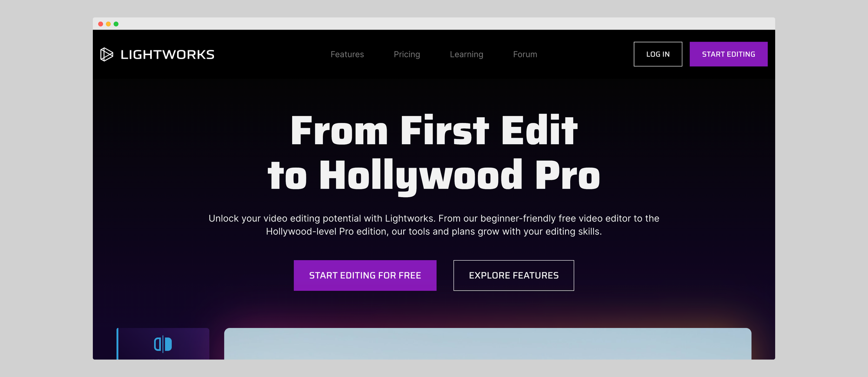Open the Learning nav link
This screenshot has height=377, width=868.
click(x=466, y=54)
